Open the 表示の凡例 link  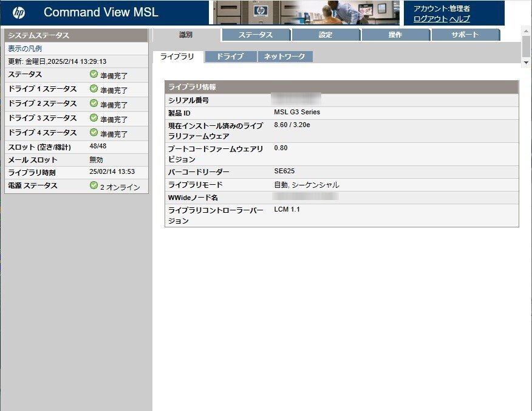click(x=25, y=49)
